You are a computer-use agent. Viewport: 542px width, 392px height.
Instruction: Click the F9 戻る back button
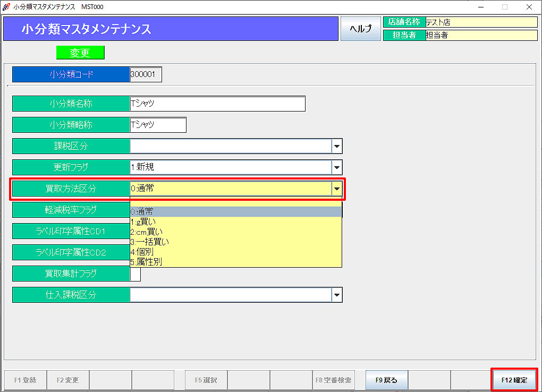pos(386,380)
